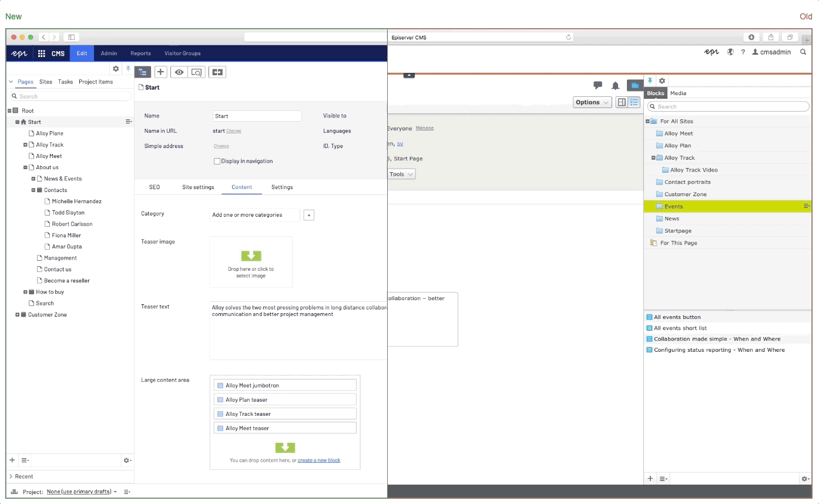This screenshot has height=504, width=819.
Task: Click the blue assets folder icon
Action: tap(635, 86)
